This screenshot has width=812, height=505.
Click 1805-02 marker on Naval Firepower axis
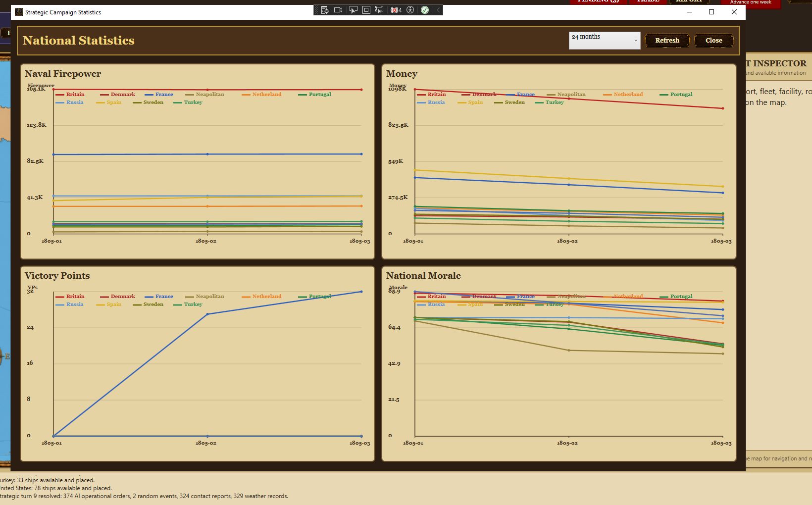click(206, 241)
